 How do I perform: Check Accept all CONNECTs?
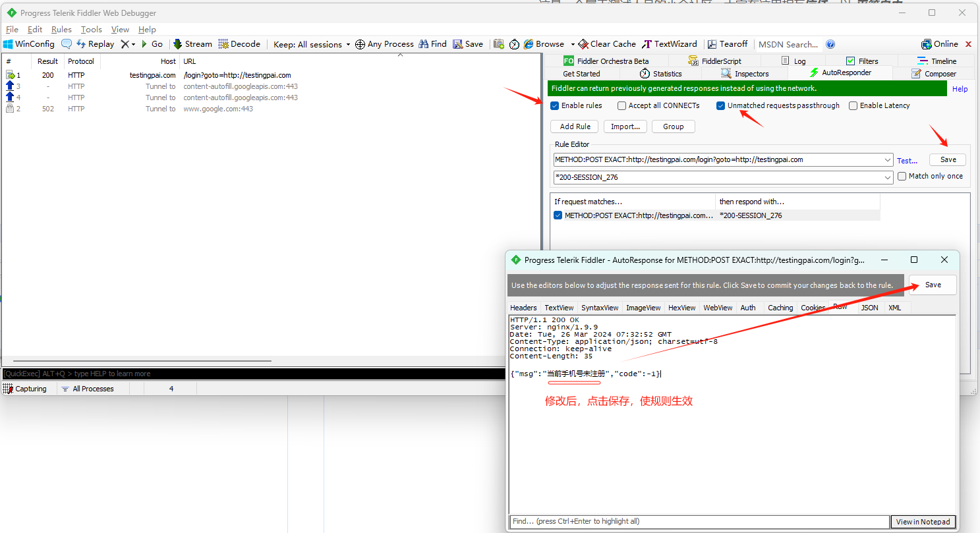point(622,105)
